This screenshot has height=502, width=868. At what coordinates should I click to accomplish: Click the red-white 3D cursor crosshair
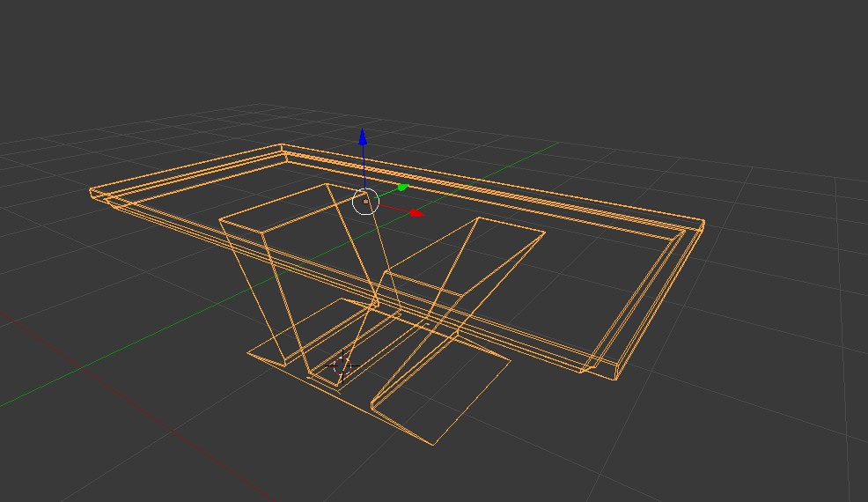(342, 366)
